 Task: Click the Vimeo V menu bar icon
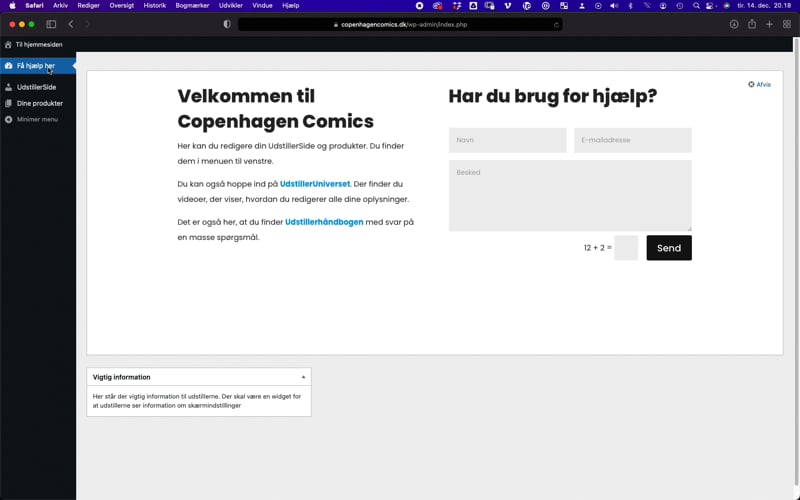(x=507, y=6)
